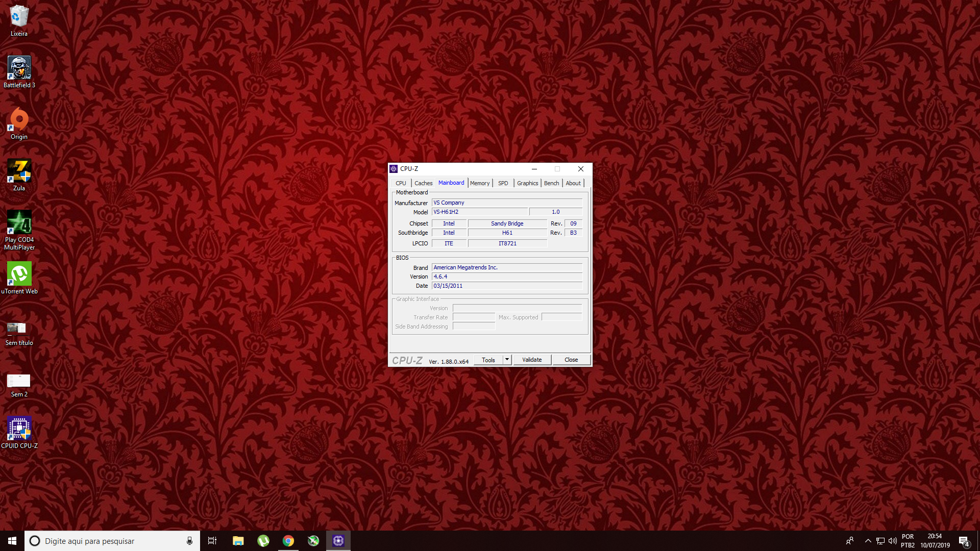Viewport: 980px width, 551px height.
Task: Click CPU-Z taskbar icon
Action: [338, 541]
